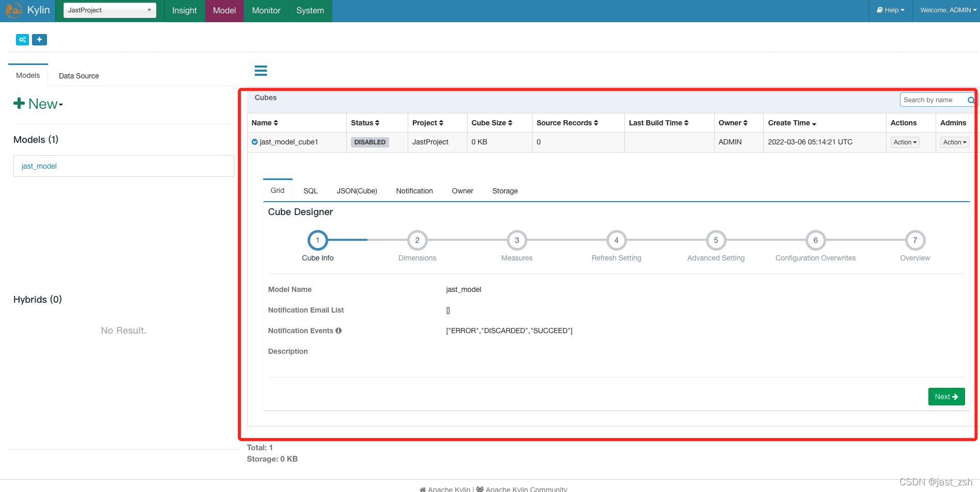Sort cubes by Source Records column
The height and width of the screenshot is (492, 980).
567,123
